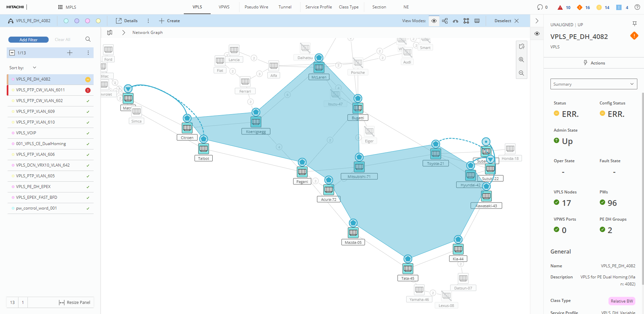Open the map legend book icon
The height and width of the screenshot is (314, 644).
pos(110,33)
